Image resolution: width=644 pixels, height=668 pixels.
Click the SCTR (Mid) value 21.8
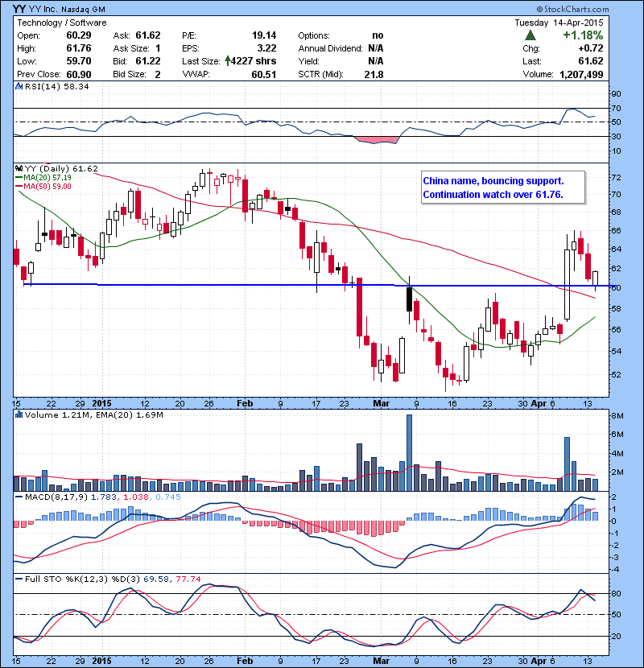click(374, 74)
